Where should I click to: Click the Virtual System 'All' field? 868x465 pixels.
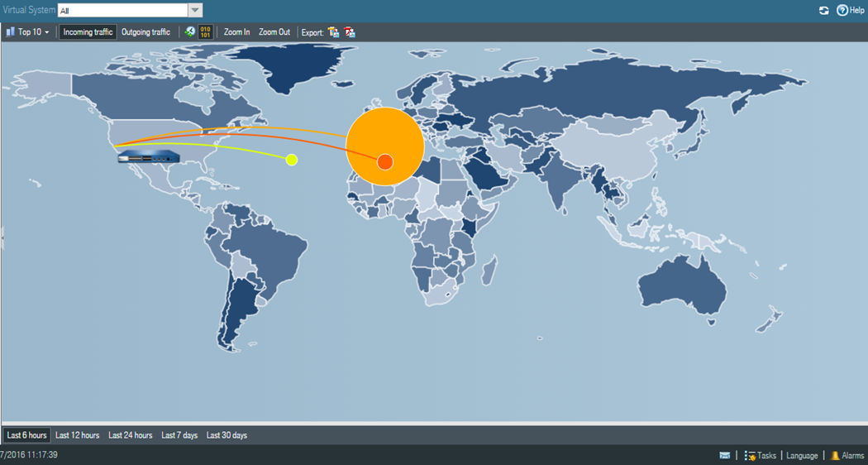tap(123, 11)
